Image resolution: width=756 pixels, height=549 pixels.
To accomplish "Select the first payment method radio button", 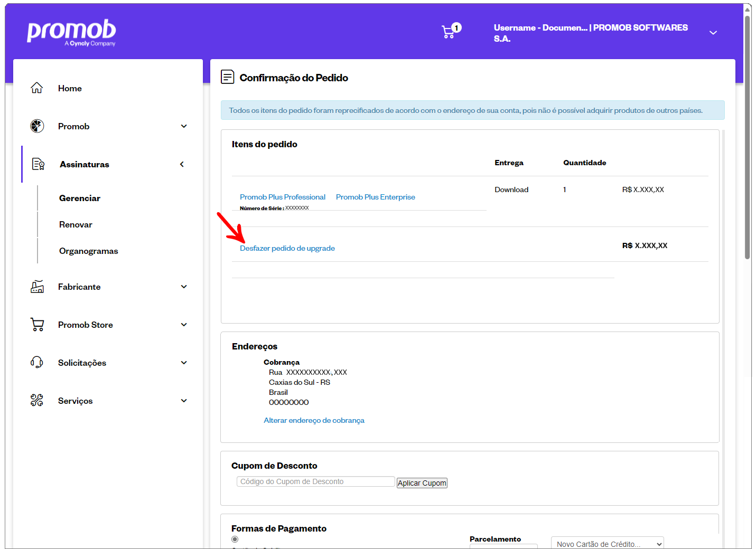I will (x=235, y=539).
